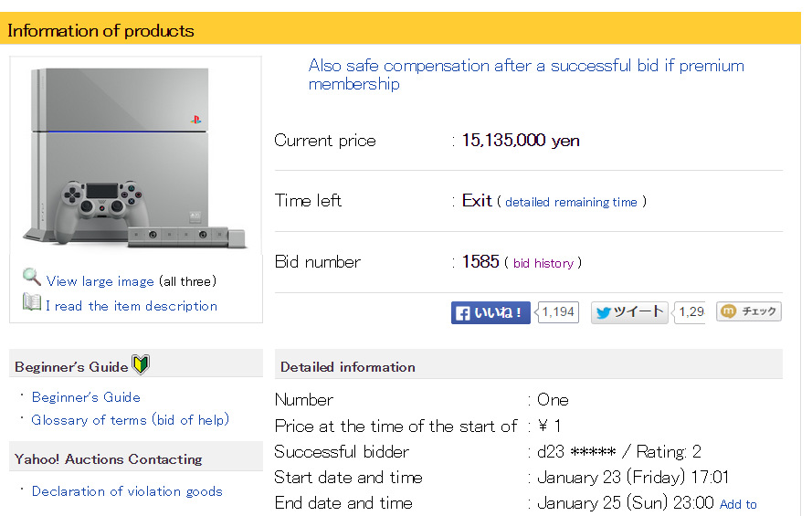Click the mixi チェック button
The image size is (812, 516).
[x=749, y=311]
